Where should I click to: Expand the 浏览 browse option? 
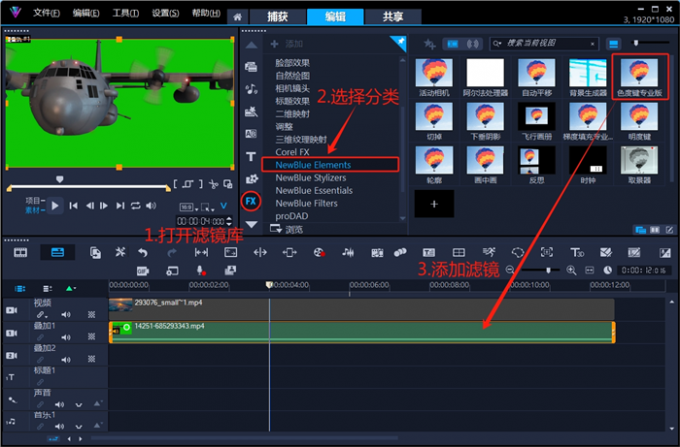[292, 229]
